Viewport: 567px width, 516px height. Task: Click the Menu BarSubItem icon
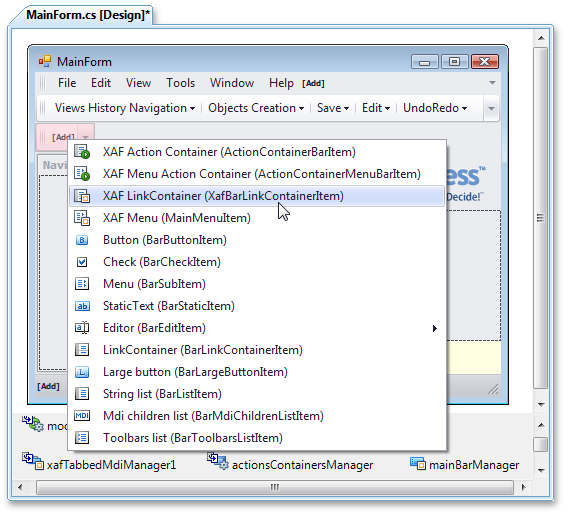tap(82, 284)
